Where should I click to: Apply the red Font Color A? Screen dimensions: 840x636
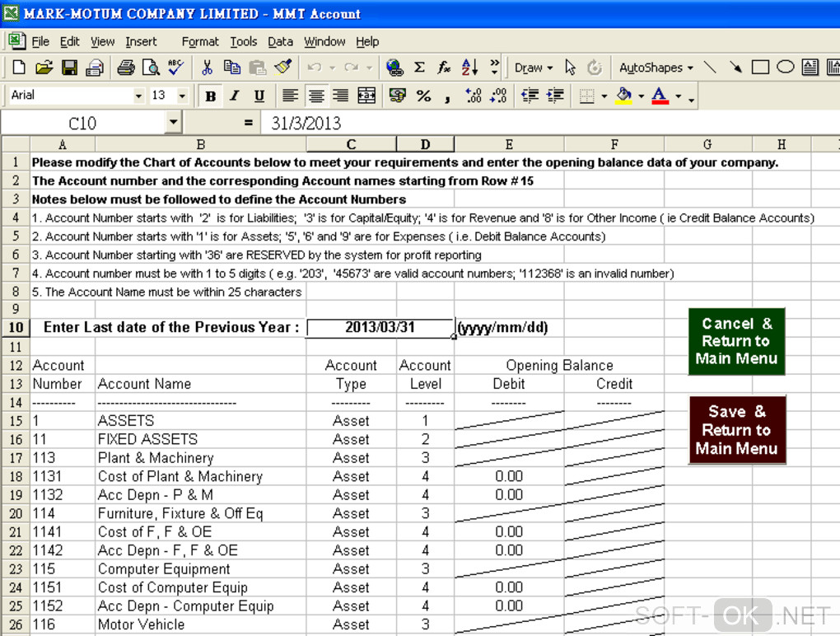[660, 96]
